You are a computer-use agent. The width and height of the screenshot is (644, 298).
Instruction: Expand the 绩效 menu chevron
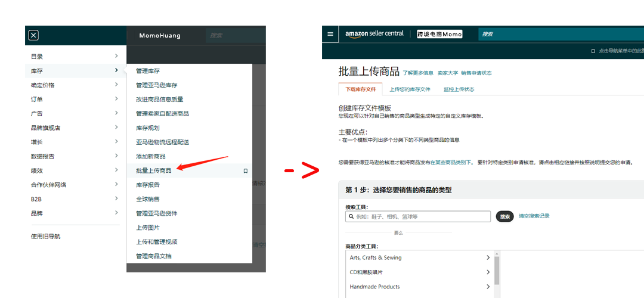pyautogui.click(x=116, y=170)
